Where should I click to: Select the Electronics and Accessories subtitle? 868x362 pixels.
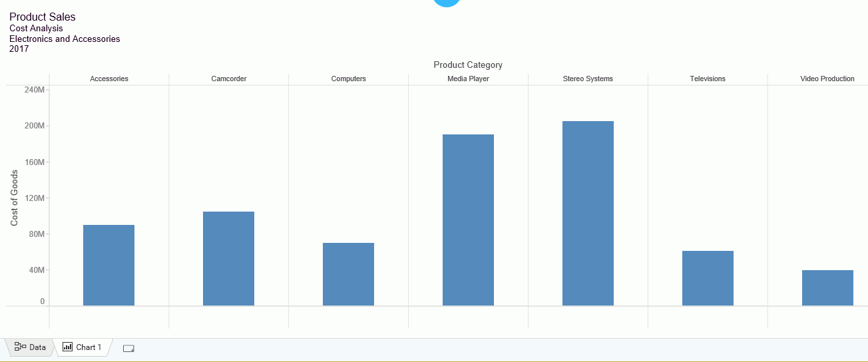[65, 39]
